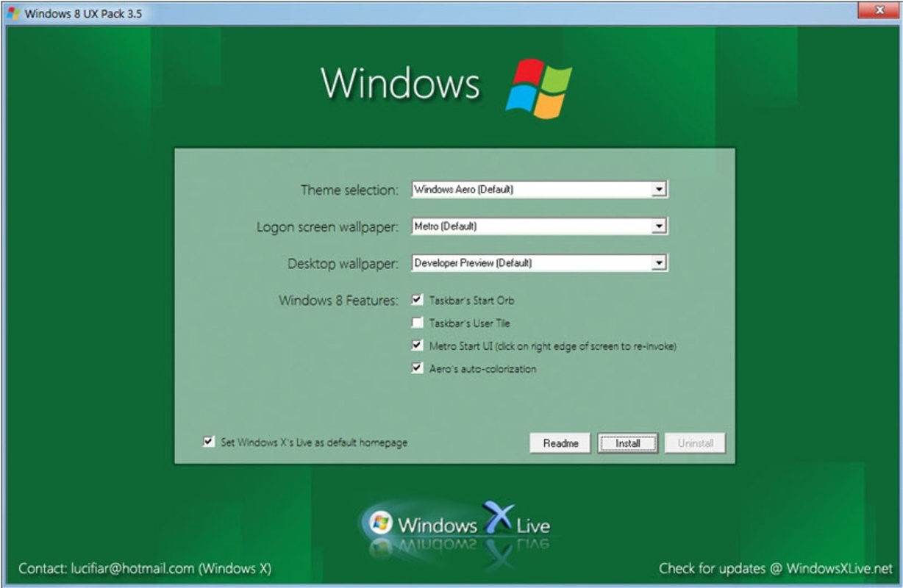Viewport: 903px width, 588px height.
Task: Click the Logon screen wallpaper label
Action: click(327, 227)
